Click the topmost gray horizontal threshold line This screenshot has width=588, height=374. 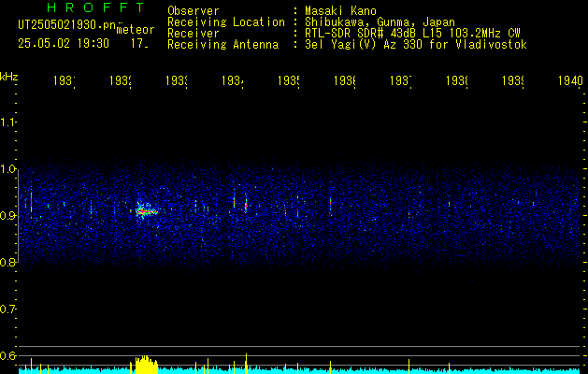tap(301, 347)
